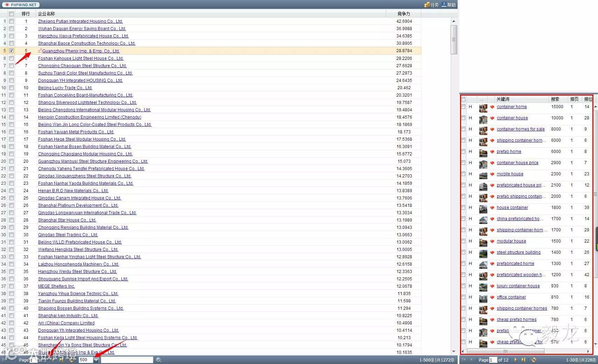Check the box for Zhejiang Putian Integrated Housing
The width and height of the screenshot is (598, 364).
[11, 21]
